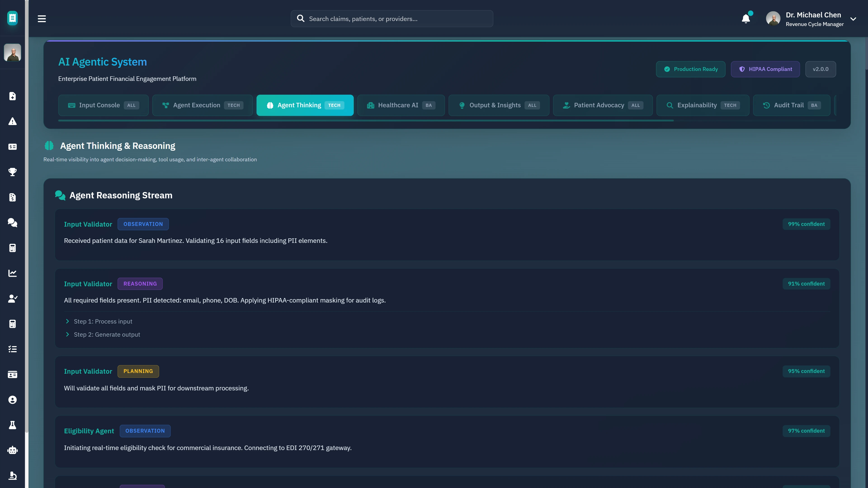Viewport: 868px width, 488px height.
Task: Open the notifications bell icon
Action: [x=745, y=19]
